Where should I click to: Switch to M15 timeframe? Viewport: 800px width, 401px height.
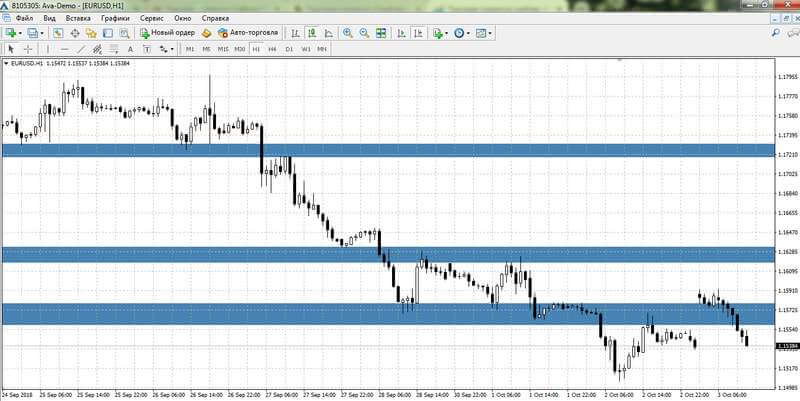pos(223,49)
